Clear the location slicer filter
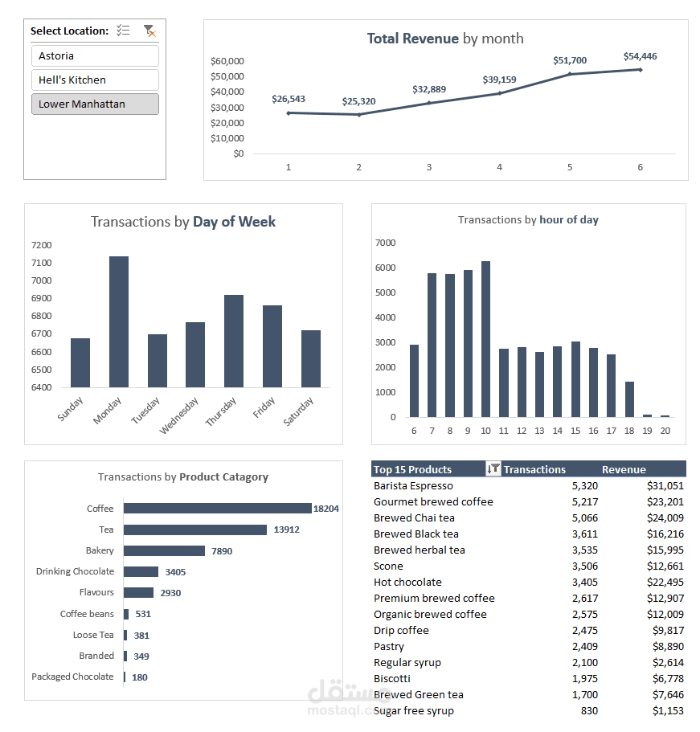The height and width of the screenshot is (732, 700). tap(149, 31)
